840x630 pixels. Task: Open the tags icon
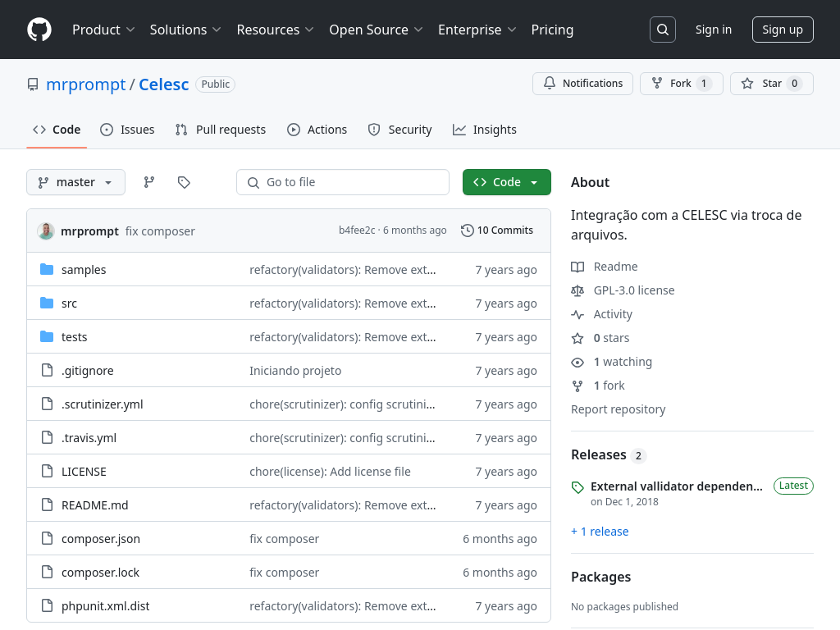click(184, 182)
